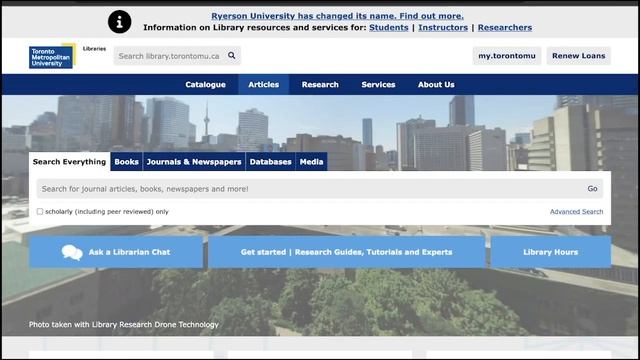Open the Catalogue menu
The image size is (640, 360).
205,84
